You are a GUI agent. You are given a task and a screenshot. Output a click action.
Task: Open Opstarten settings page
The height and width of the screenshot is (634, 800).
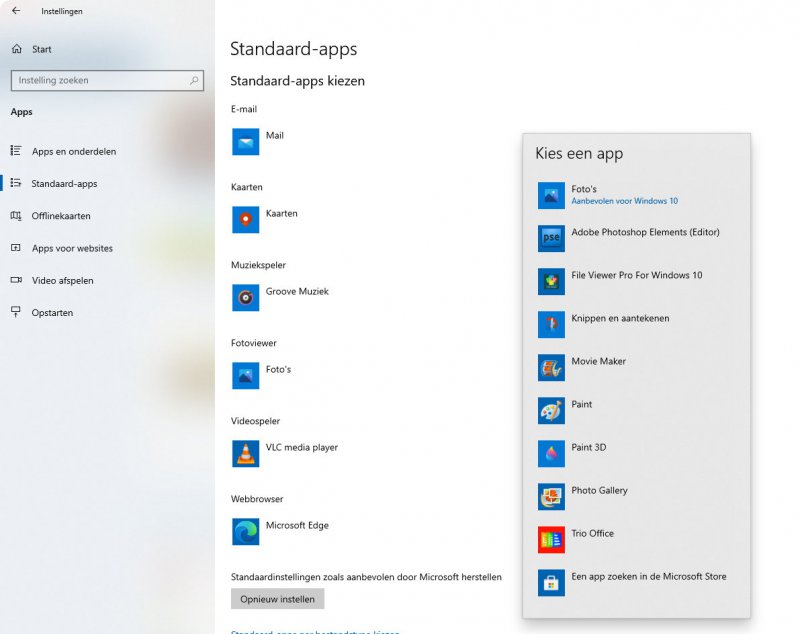pos(52,313)
